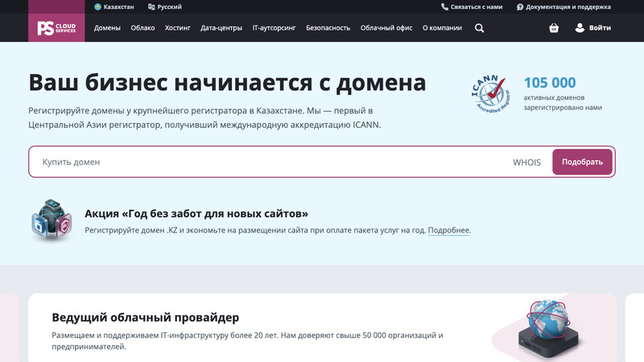The image size is (644, 362).
Task: Click the PS Cloud Services logo
Action: (x=56, y=28)
